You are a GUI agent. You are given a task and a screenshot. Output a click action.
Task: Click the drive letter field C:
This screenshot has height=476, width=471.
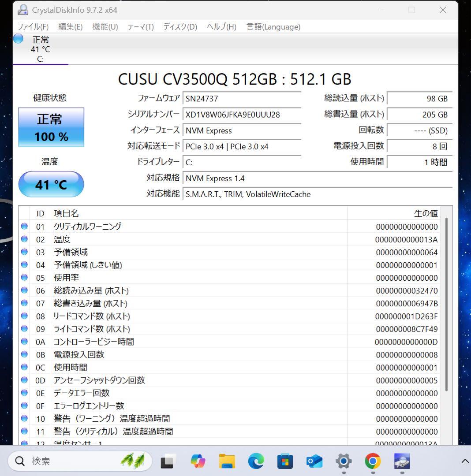tap(242, 162)
